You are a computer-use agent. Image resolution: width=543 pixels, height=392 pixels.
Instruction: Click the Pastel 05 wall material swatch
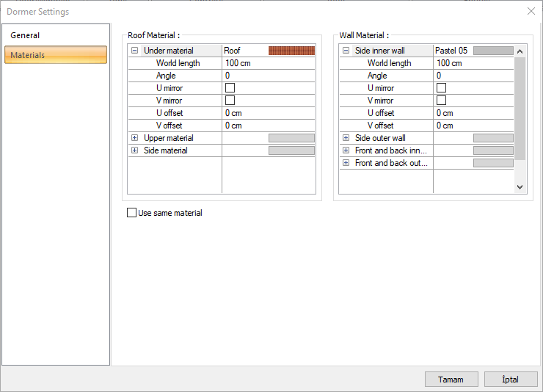tap(493, 51)
